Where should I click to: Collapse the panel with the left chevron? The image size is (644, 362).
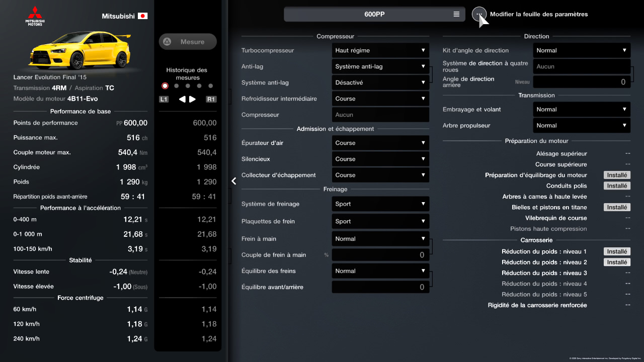click(234, 181)
